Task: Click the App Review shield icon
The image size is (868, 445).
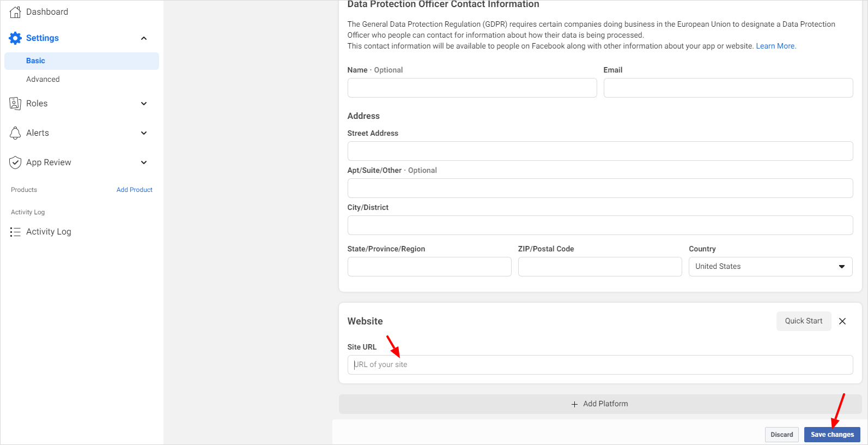Action: pos(15,163)
